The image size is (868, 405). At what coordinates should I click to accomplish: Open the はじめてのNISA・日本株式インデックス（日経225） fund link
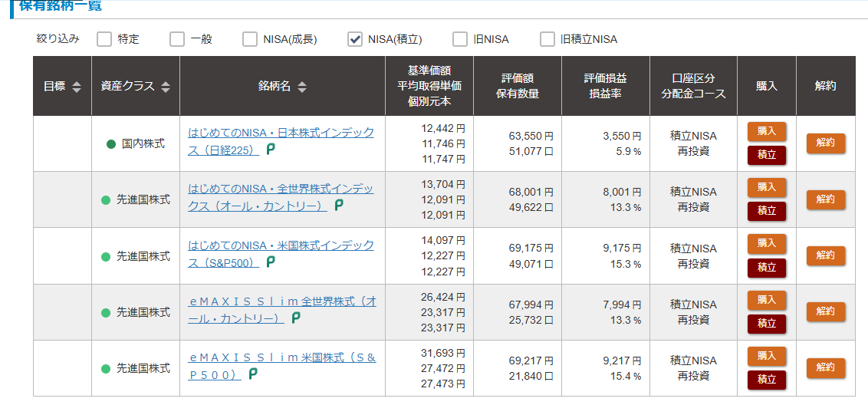(x=281, y=141)
